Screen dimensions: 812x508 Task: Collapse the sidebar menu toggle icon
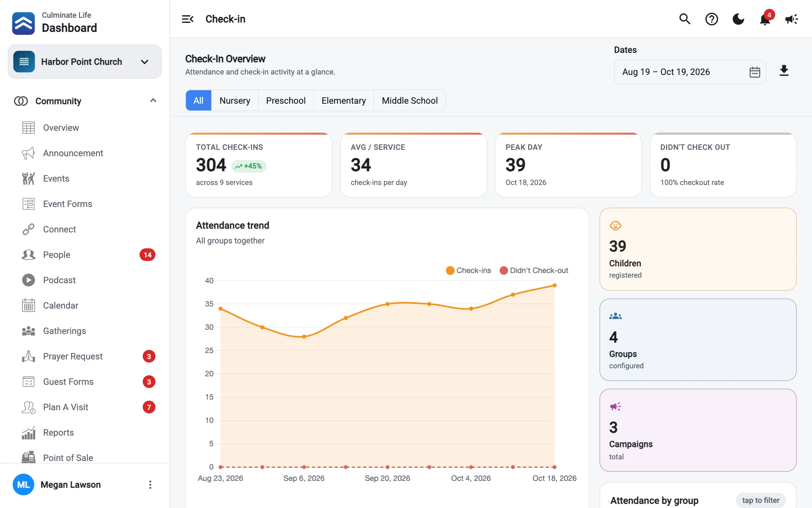[187, 19]
